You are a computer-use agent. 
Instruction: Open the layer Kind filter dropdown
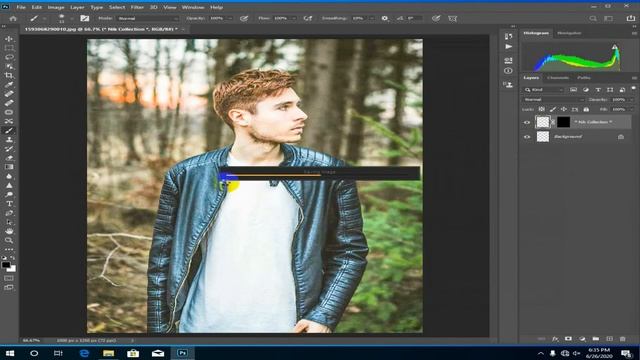coord(544,90)
